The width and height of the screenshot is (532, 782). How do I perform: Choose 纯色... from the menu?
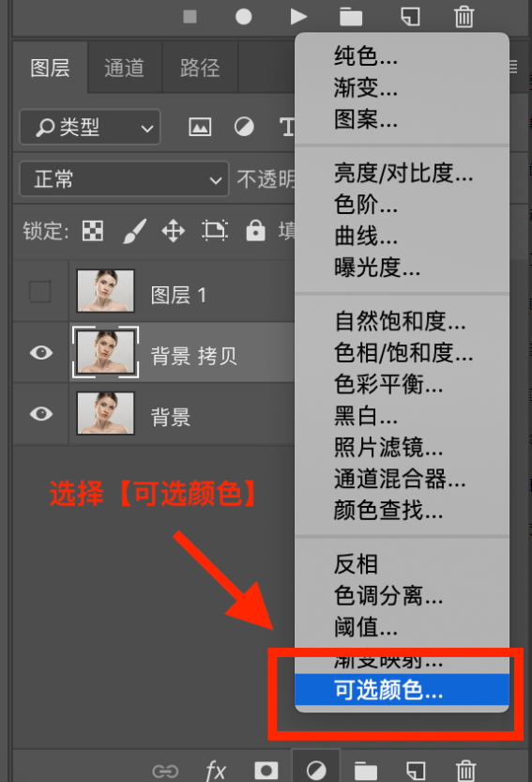point(402,56)
